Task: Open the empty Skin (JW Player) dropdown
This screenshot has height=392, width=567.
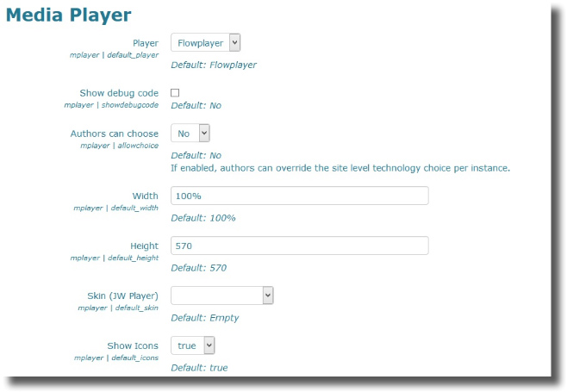Action: pos(221,296)
